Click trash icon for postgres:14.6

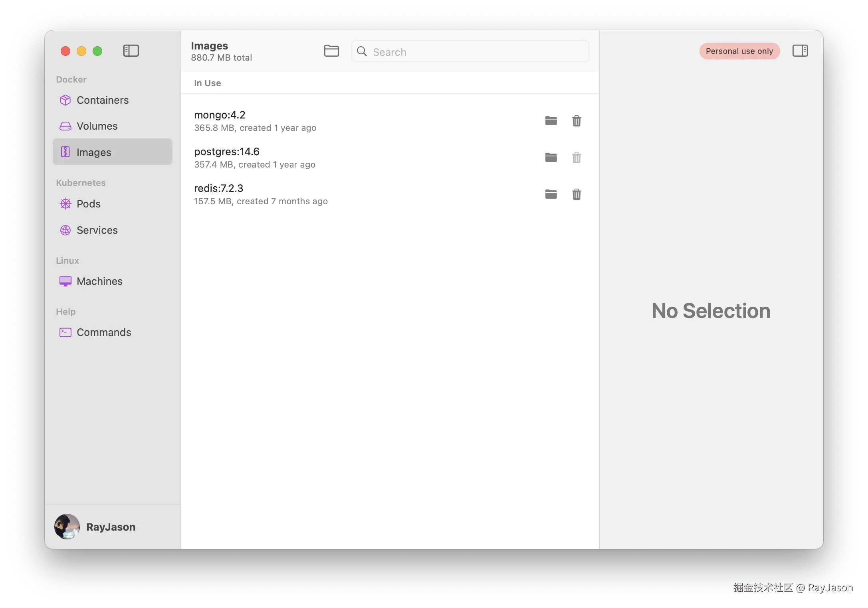point(577,157)
